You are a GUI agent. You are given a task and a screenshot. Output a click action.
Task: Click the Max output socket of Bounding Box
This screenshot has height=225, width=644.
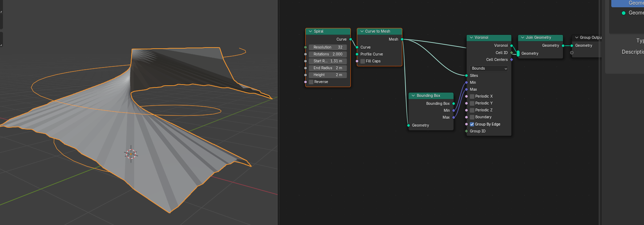pos(454,118)
